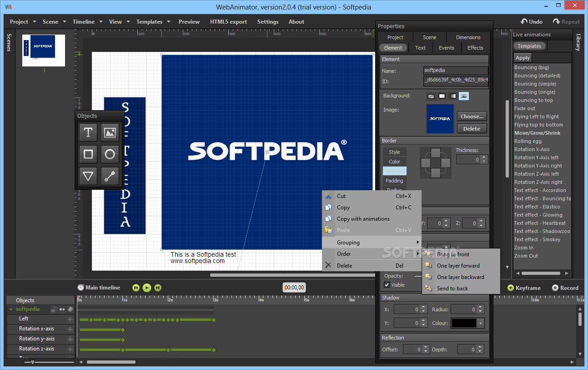Select the Image object tool

[x=110, y=132]
